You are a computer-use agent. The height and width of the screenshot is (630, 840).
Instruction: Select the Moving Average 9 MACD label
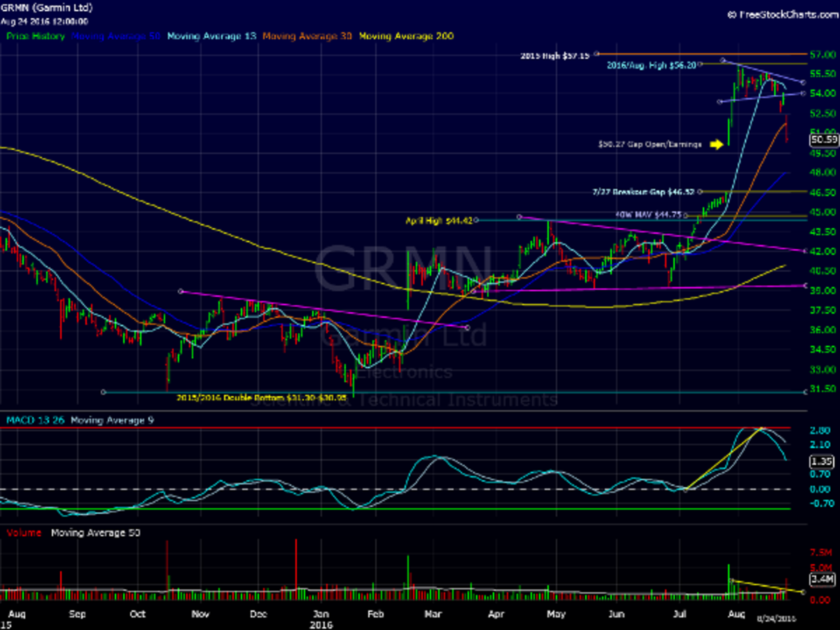click(x=113, y=420)
